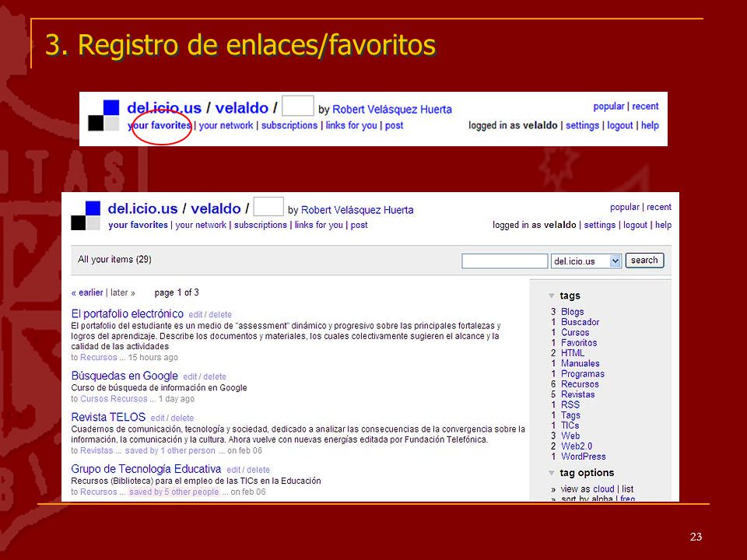Select the 'RSS' tag in the sidebar
747x560 pixels.
coord(570,404)
